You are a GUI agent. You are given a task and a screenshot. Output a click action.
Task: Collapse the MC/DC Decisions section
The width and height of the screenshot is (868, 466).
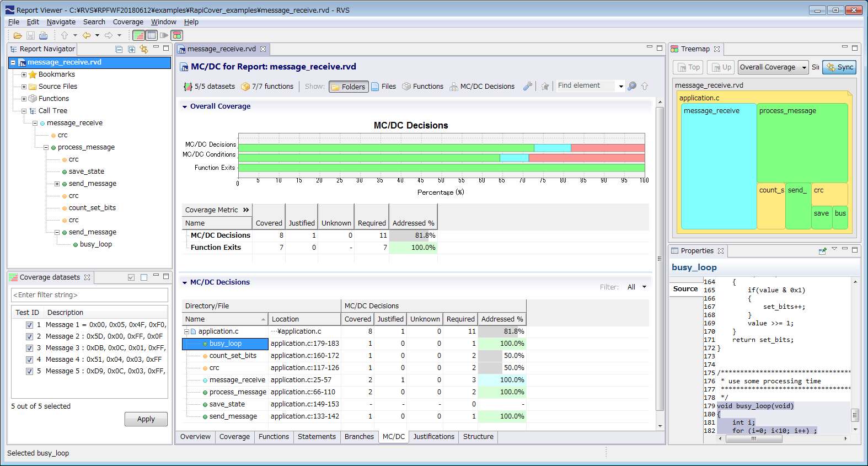[185, 282]
